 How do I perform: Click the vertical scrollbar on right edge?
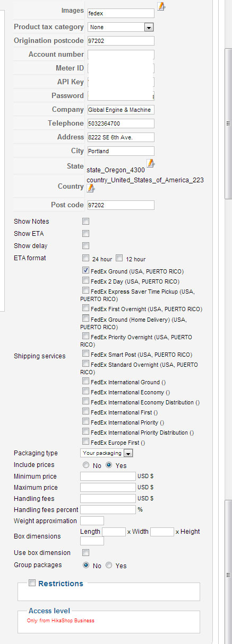228,123
